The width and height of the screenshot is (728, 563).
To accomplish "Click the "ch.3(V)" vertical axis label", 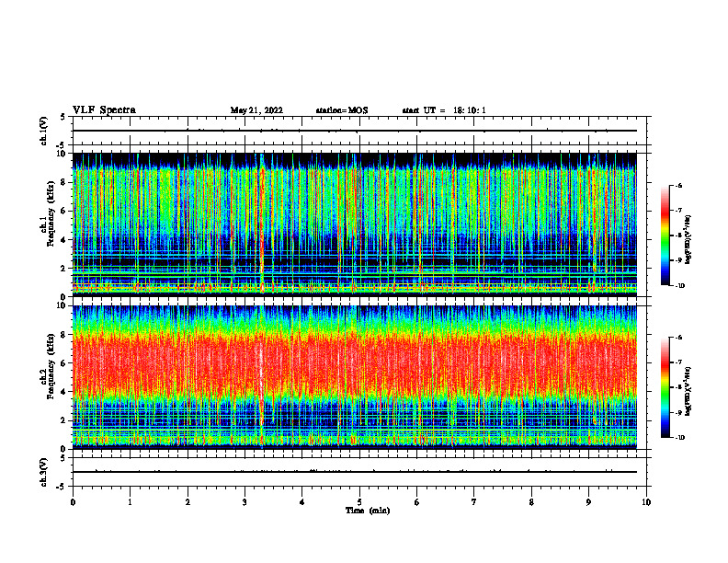I will pyautogui.click(x=43, y=472).
